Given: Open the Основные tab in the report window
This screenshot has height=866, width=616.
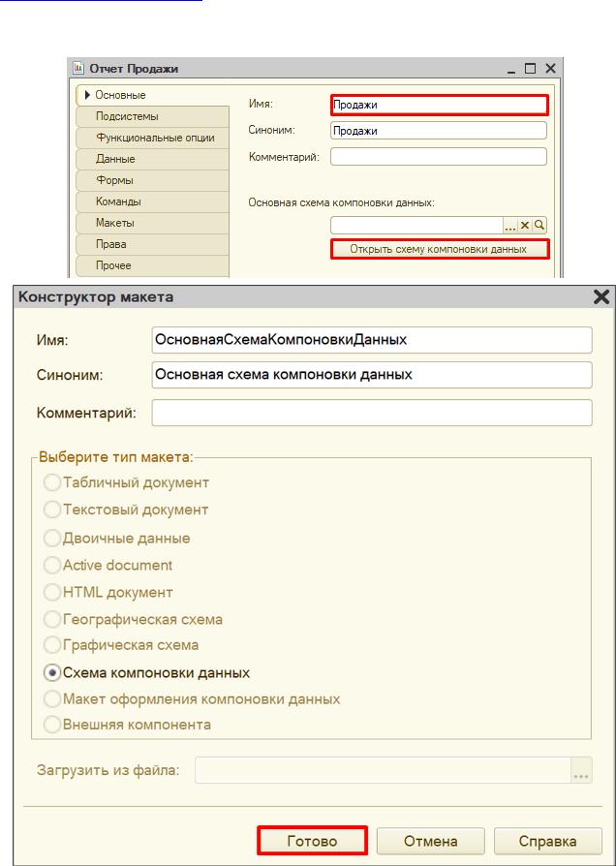Looking at the screenshot, I should click(152, 95).
